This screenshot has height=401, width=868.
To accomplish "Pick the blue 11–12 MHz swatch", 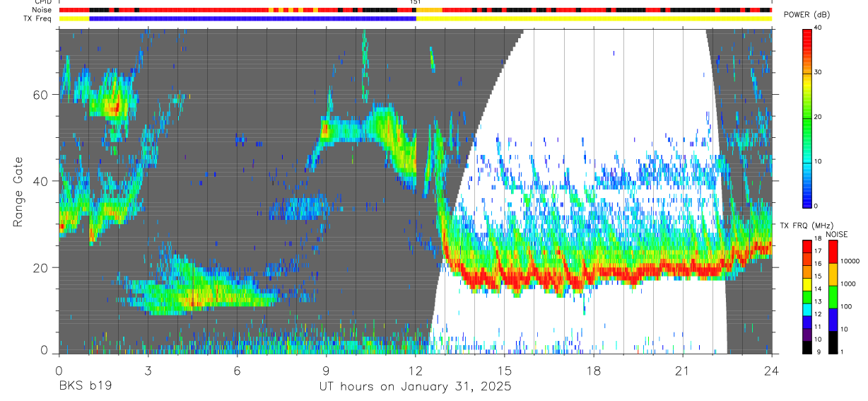I will pyautogui.click(x=807, y=322).
